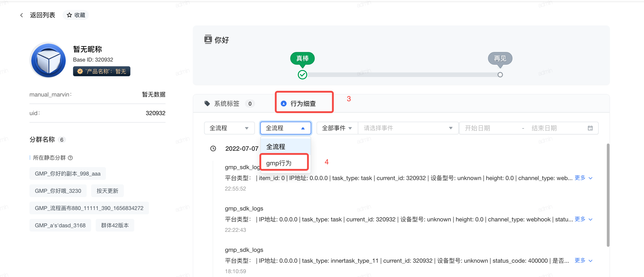
Task: Click the green checkmark progress node
Action: coord(302,74)
